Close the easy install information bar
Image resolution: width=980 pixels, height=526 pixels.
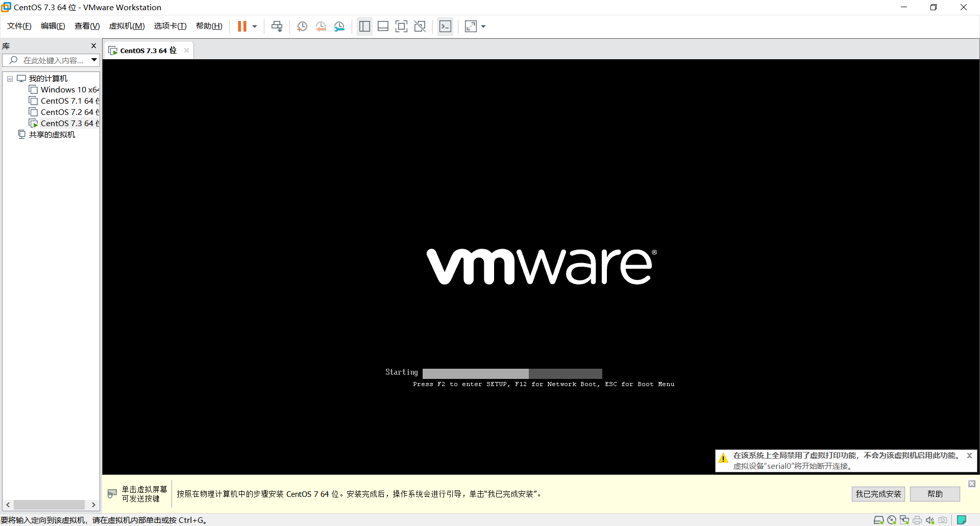coord(972,484)
